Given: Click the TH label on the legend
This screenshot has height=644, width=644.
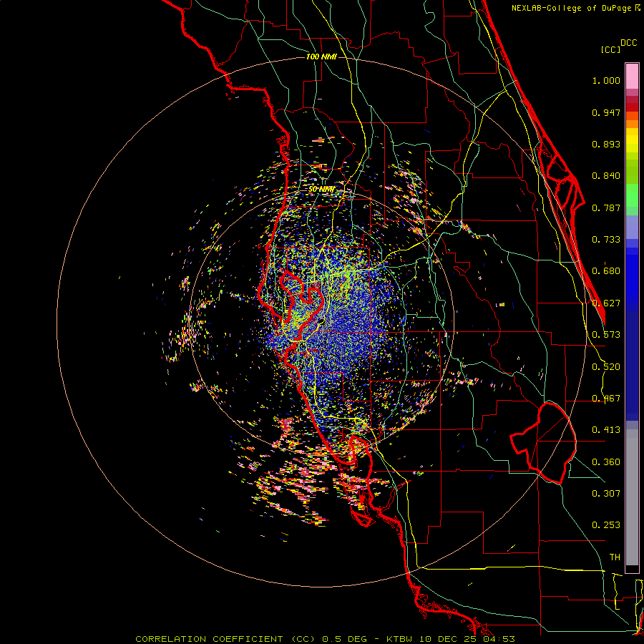Looking at the screenshot, I should (x=615, y=557).
